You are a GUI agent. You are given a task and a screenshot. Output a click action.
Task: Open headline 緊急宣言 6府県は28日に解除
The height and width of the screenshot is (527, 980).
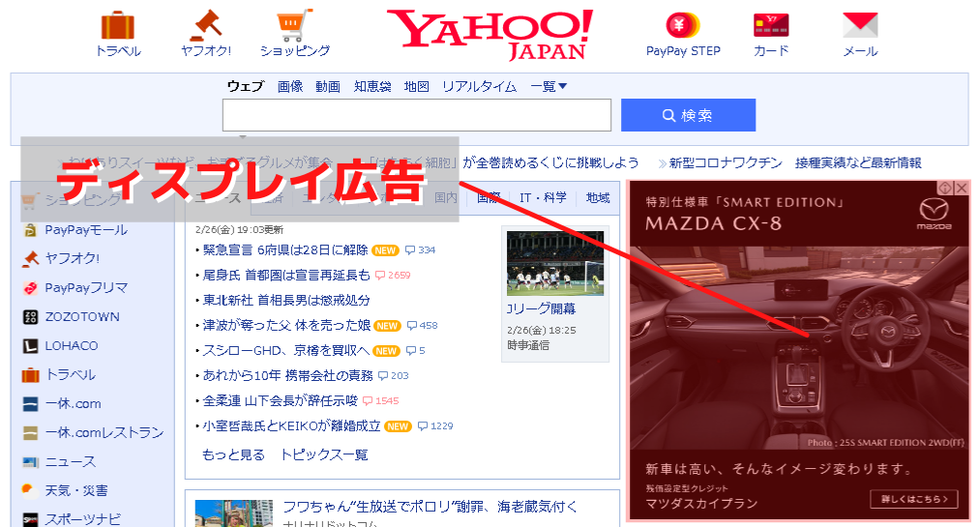pyautogui.click(x=285, y=250)
